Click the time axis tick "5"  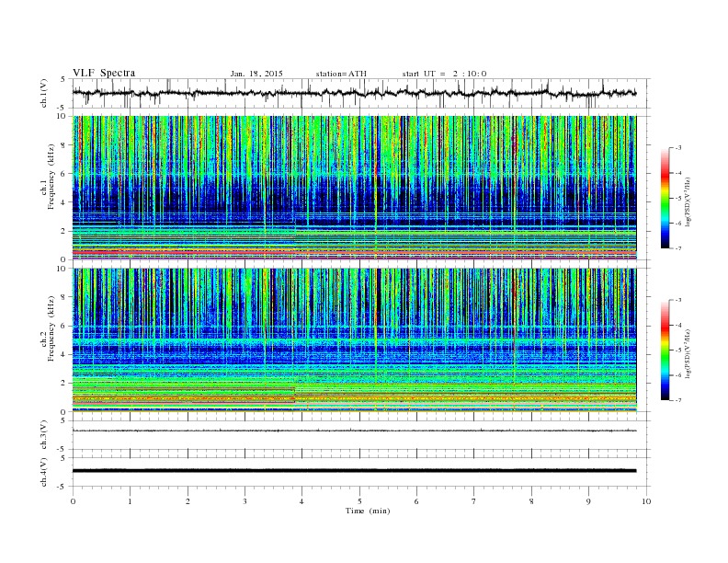point(359,501)
